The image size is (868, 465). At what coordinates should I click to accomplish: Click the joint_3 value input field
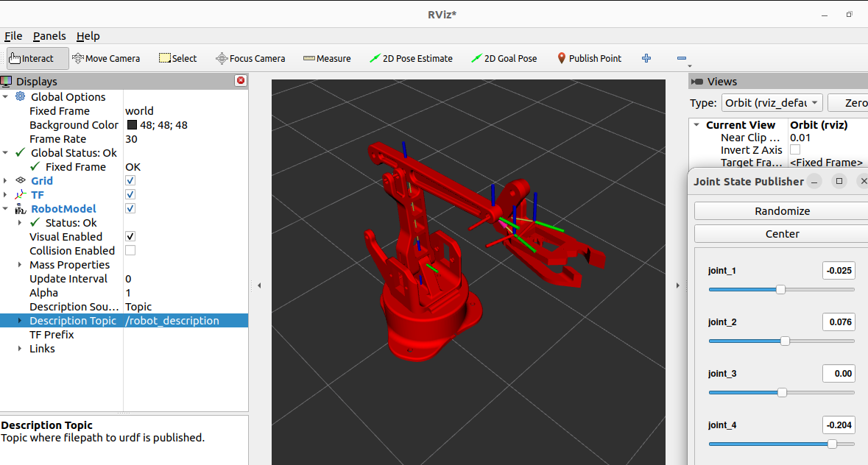839,373
